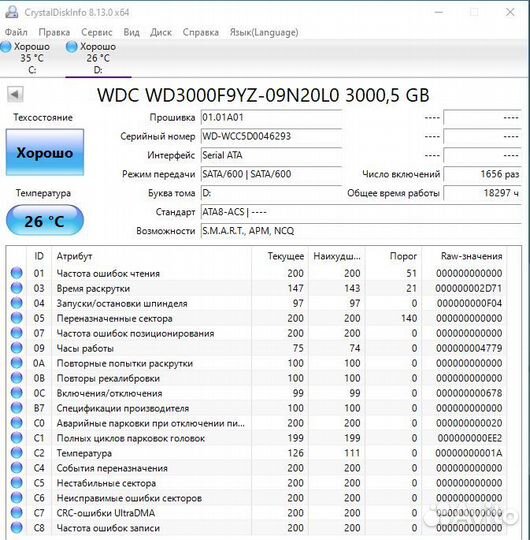Click status icon for Запуски/остановки шпинделя
Screen dimensions: 530x540
pos(17,303)
